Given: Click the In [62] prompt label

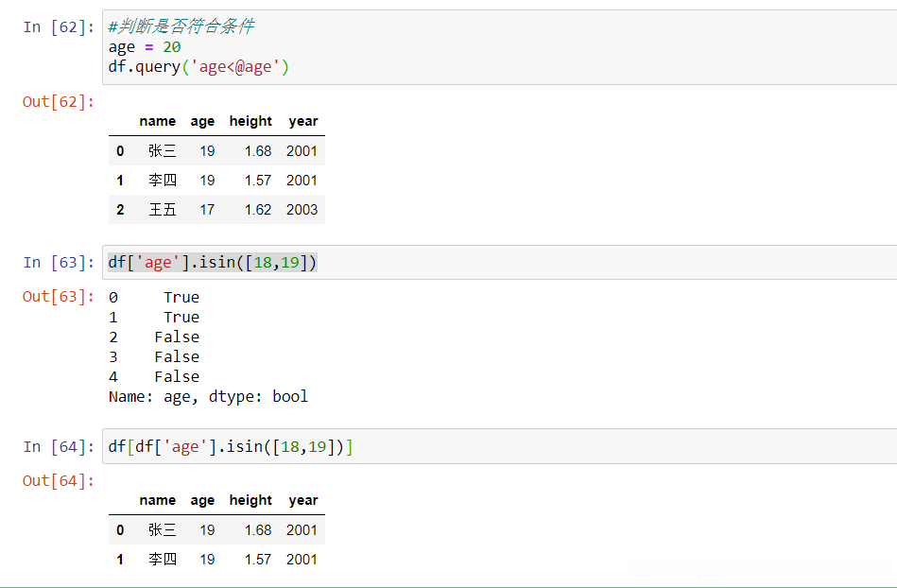Looking at the screenshot, I should point(59,26).
